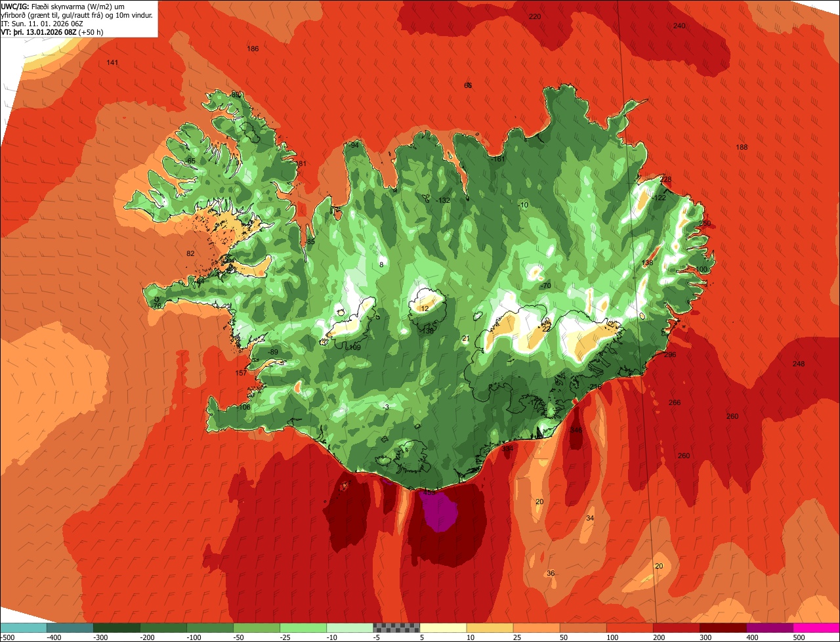This screenshot has height=642, width=840.
Task: Click the map value '220'
Action: [x=535, y=16]
